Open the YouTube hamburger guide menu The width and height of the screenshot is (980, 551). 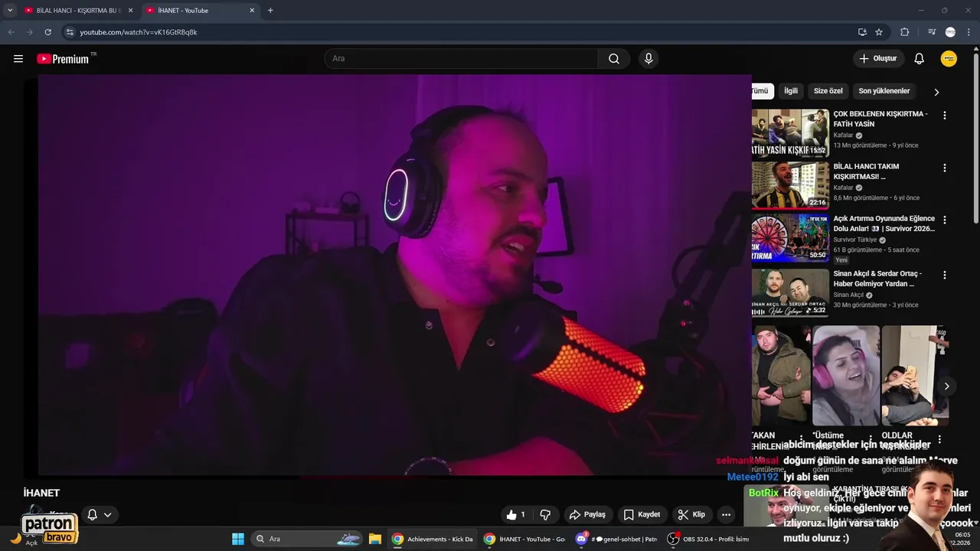coord(18,59)
